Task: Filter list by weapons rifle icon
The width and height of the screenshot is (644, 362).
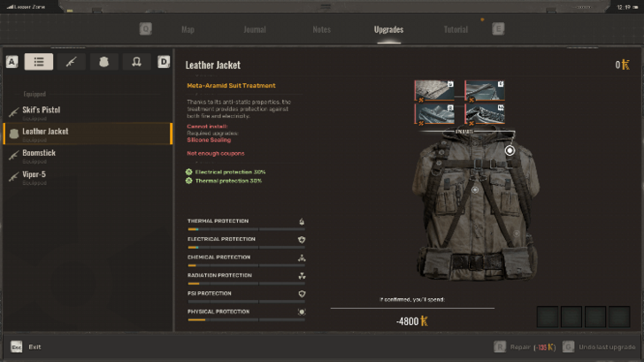Action: pyautogui.click(x=71, y=62)
